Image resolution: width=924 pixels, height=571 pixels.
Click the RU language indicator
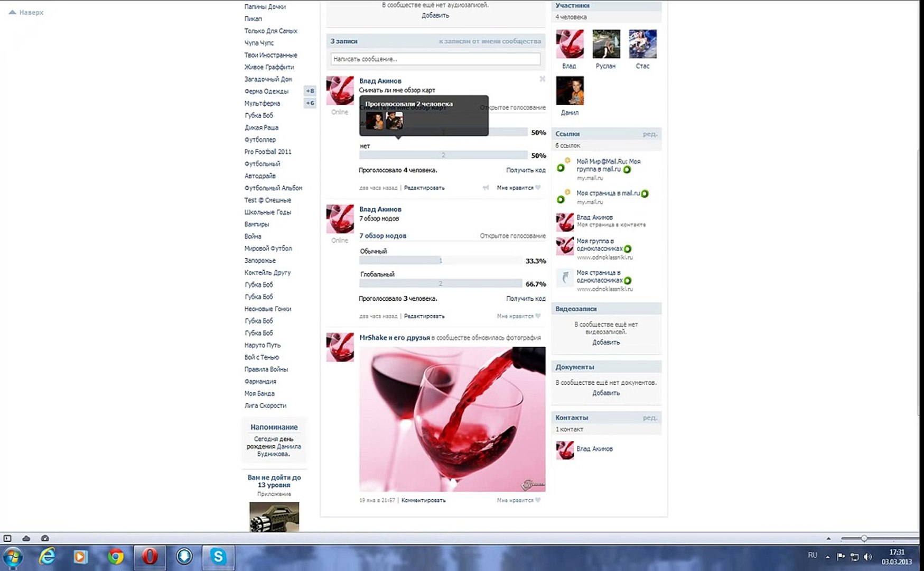coord(813,555)
